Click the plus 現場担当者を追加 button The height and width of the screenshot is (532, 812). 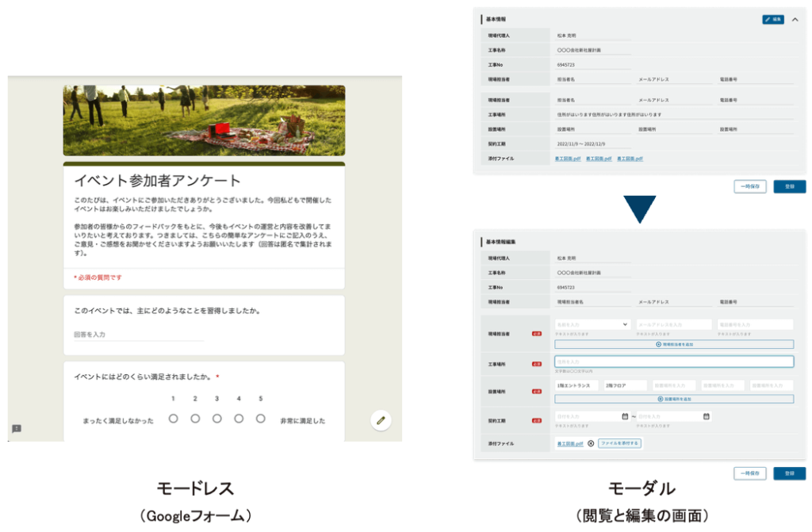674,344
